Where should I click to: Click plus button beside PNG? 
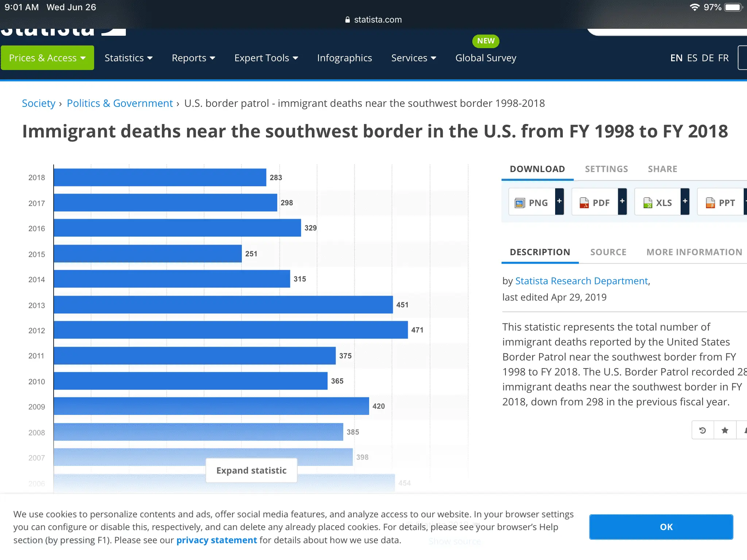coord(559,201)
